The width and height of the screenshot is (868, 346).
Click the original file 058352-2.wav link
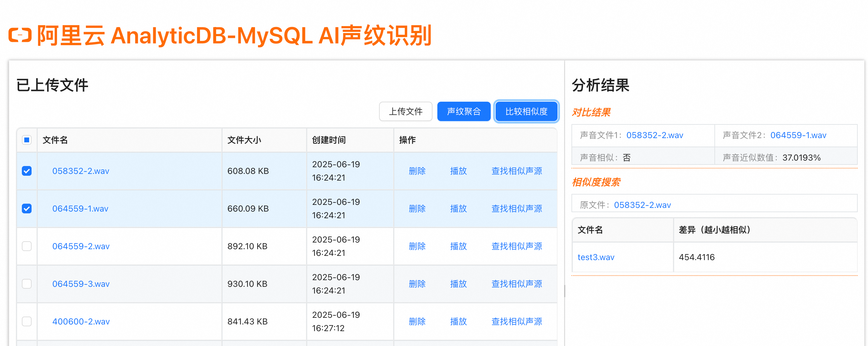tap(642, 205)
